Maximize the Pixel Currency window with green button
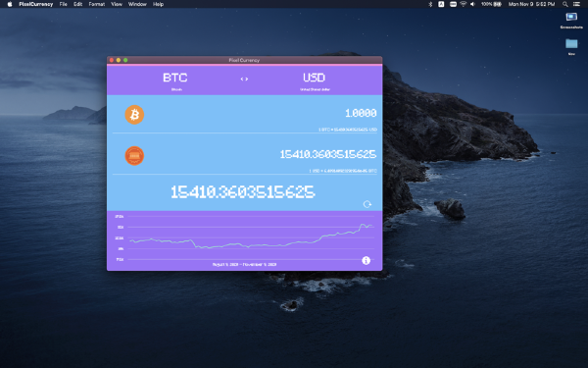 125,60
